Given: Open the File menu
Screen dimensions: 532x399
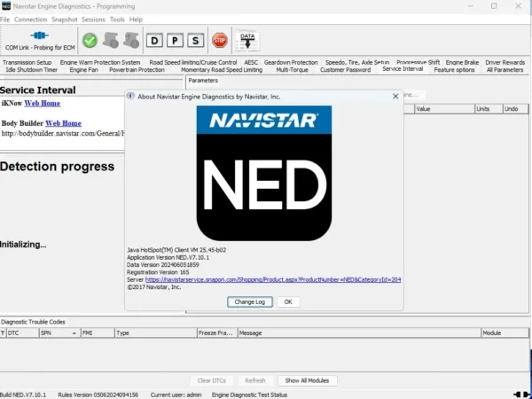Looking at the screenshot, I should tap(4, 20).
